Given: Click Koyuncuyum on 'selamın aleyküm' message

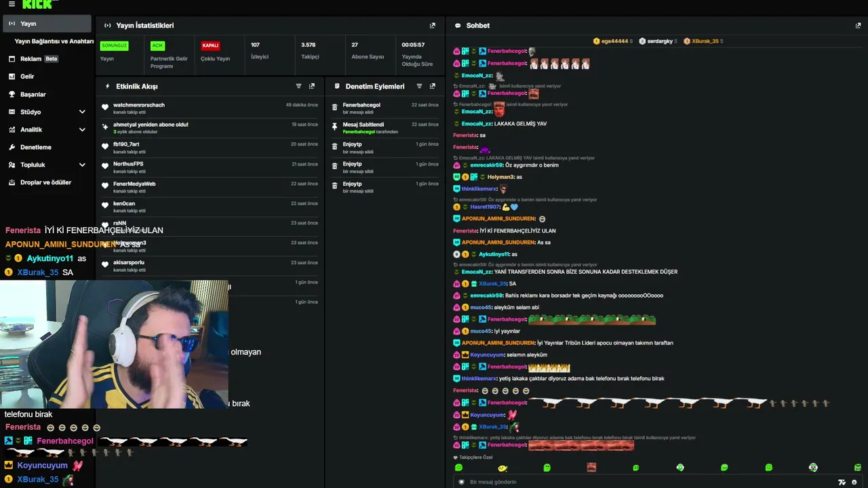Looking at the screenshot, I should click(x=487, y=355).
